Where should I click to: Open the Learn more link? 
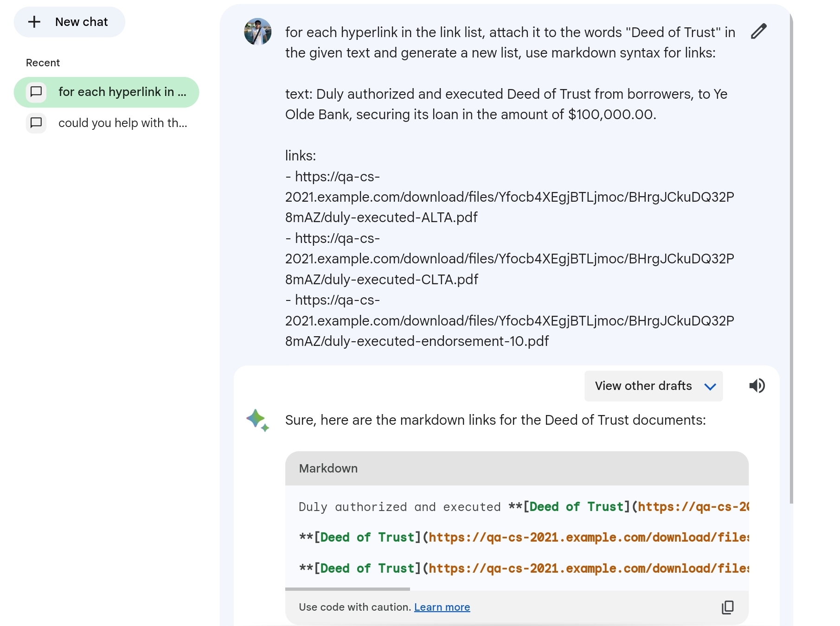(442, 607)
